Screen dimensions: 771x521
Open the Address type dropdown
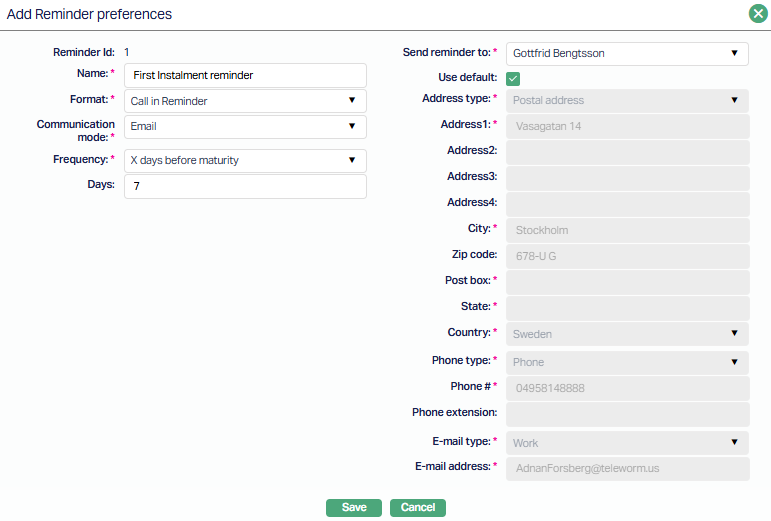click(x=627, y=101)
